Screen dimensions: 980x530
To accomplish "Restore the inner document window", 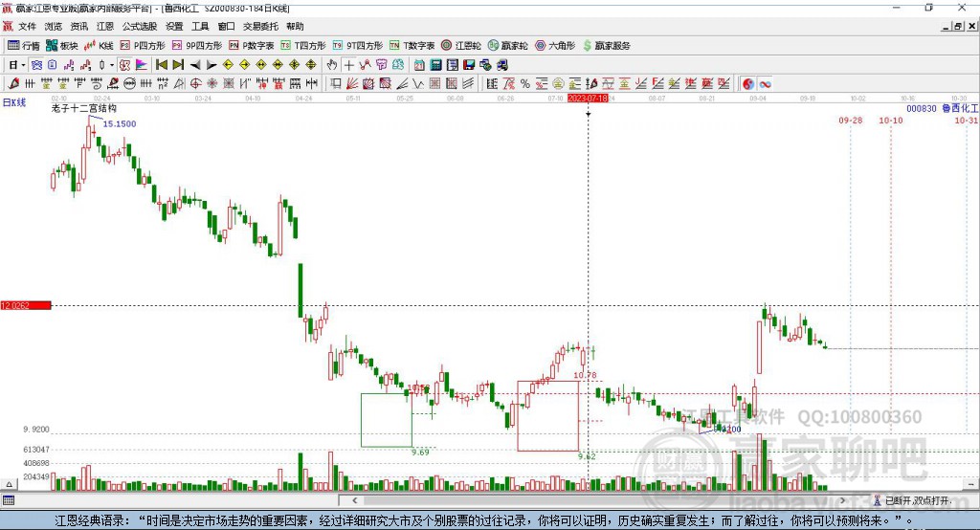I will (958, 26).
